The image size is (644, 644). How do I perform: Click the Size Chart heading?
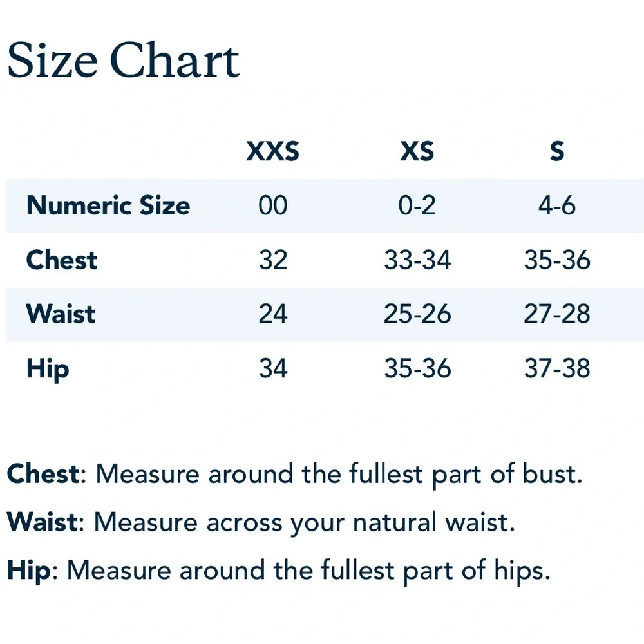coord(123,59)
